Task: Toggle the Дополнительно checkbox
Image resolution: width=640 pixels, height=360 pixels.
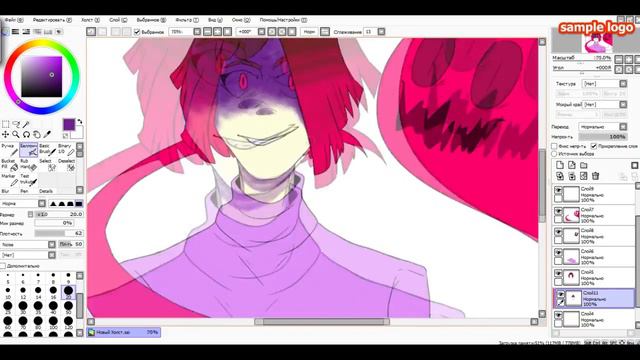Action: point(3,266)
